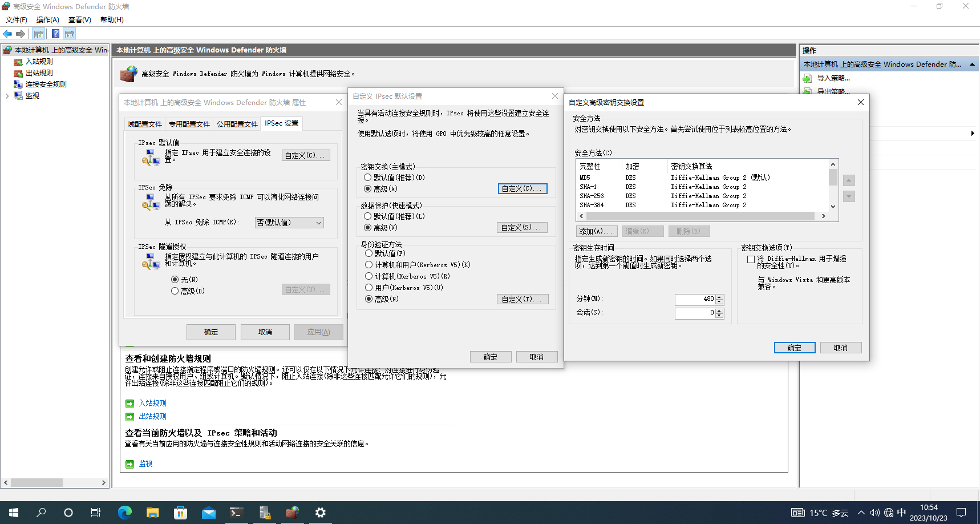Switch to 专用配置文件 tab
Image resolution: width=980 pixels, height=524 pixels.
(189, 124)
